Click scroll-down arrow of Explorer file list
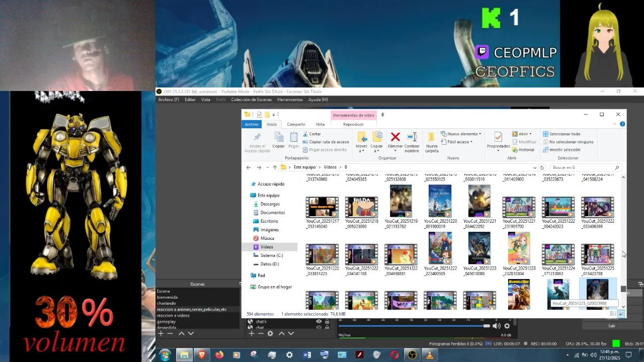This screenshot has width=644, height=362. point(623,307)
